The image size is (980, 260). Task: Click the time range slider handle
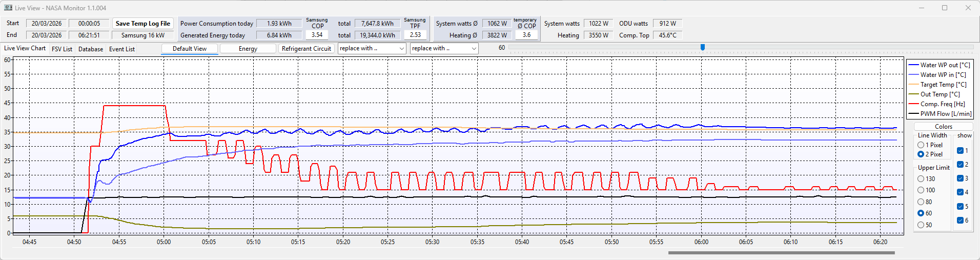(x=703, y=47)
